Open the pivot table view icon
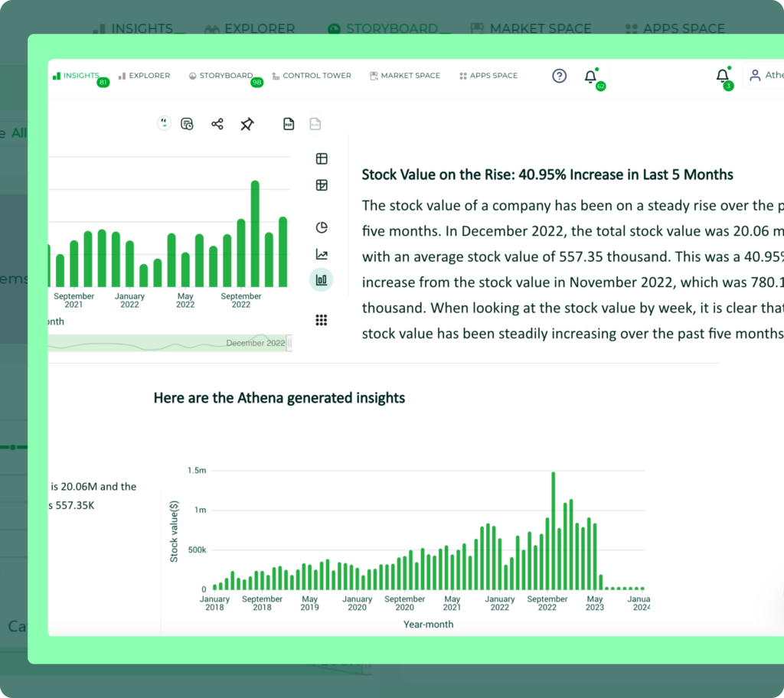This screenshot has width=784, height=698. [322, 185]
